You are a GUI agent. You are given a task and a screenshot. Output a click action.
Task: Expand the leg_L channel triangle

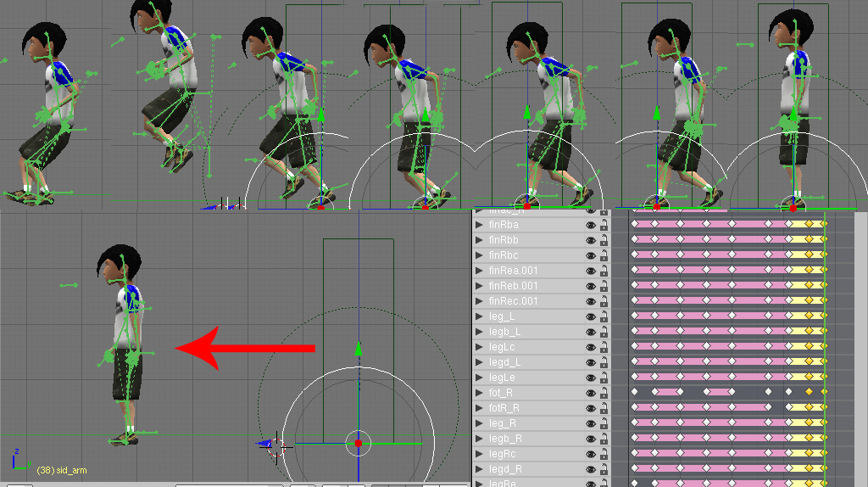[x=479, y=316]
